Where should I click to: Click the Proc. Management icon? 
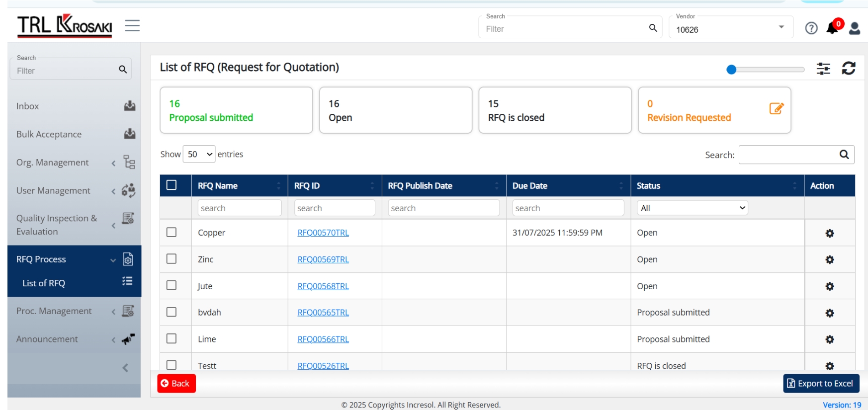pos(128,311)
